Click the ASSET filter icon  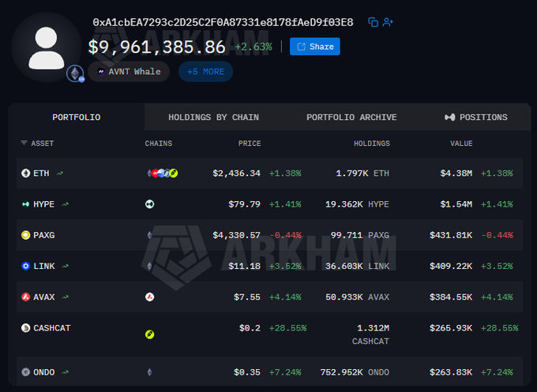pos(24,143)
